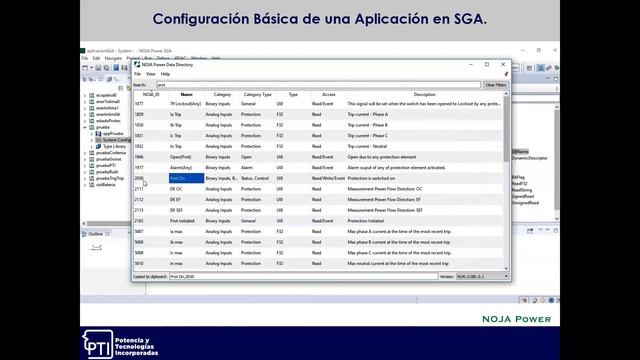Click the Clear Filters button
This screenshot has width=640, height=360.
pyautogui.click(x=496, y=85)
